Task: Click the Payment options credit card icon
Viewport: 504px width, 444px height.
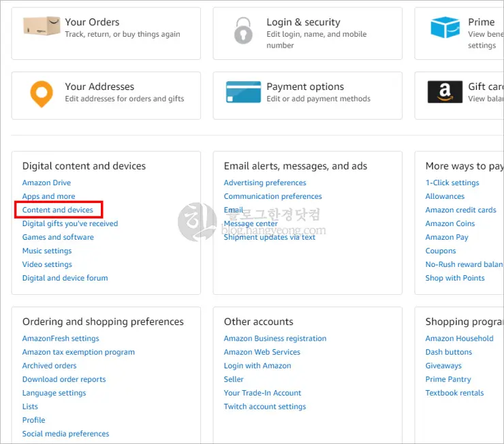Action: point(242,93)
